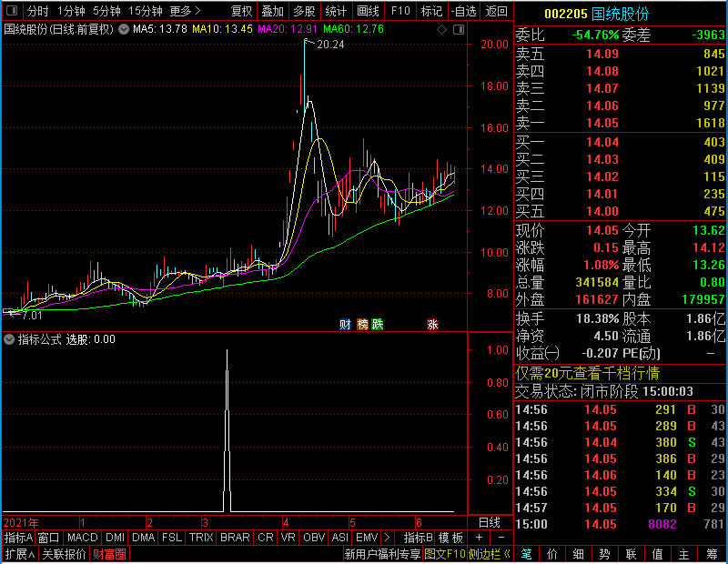Click the 统计 statistics button
This screenshot has height=564, width=728.
(336, 11)
